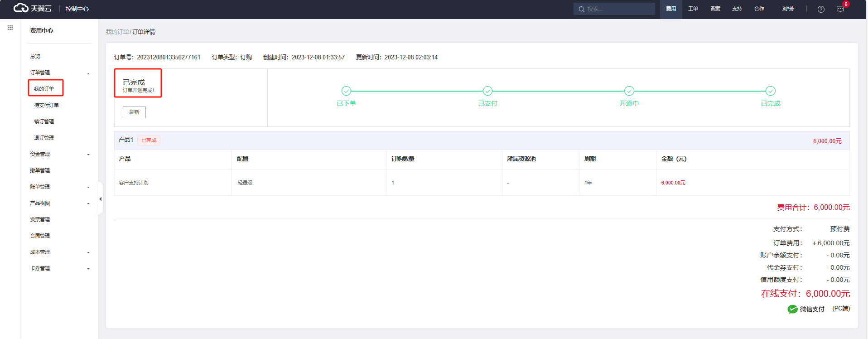Open the 费用 top navigation tab
Viewport: 868px width, 339px height.
coord(671,9)
